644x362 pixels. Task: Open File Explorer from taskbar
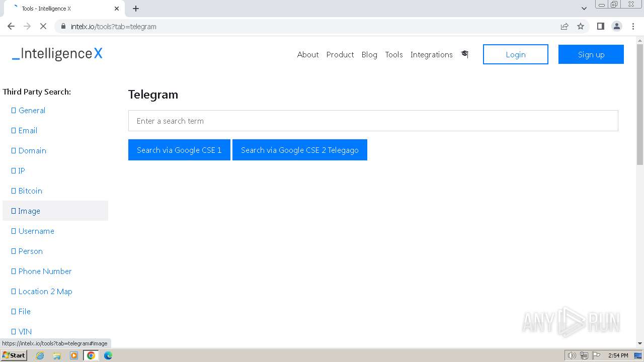(57, 355)
